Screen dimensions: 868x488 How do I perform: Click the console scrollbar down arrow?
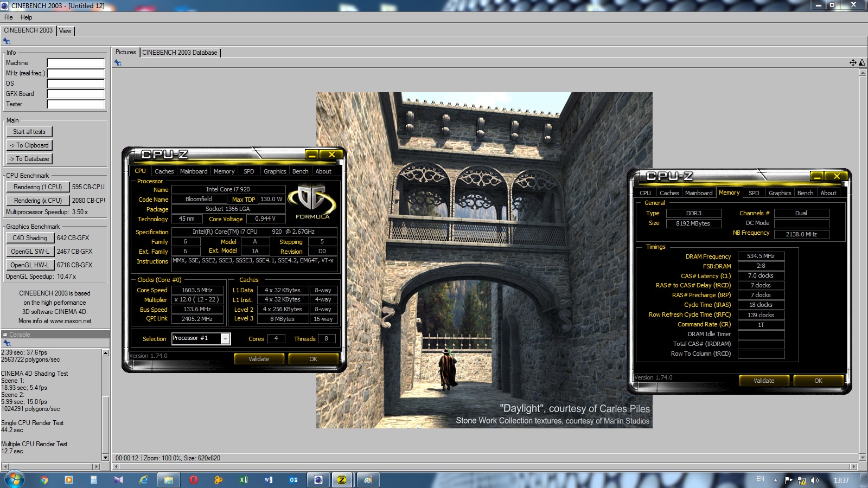(105, 458)
